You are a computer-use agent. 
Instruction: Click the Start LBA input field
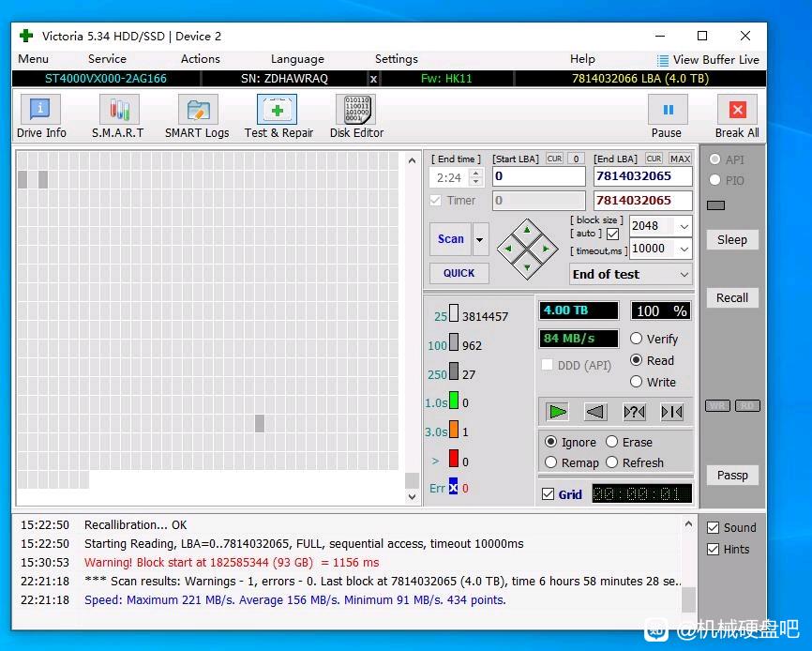(538, 176)
